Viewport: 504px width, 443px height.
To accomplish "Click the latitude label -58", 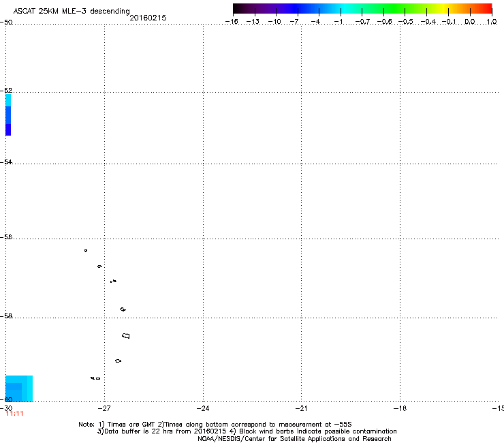I will pyautogui.click(x=6, y=316).
